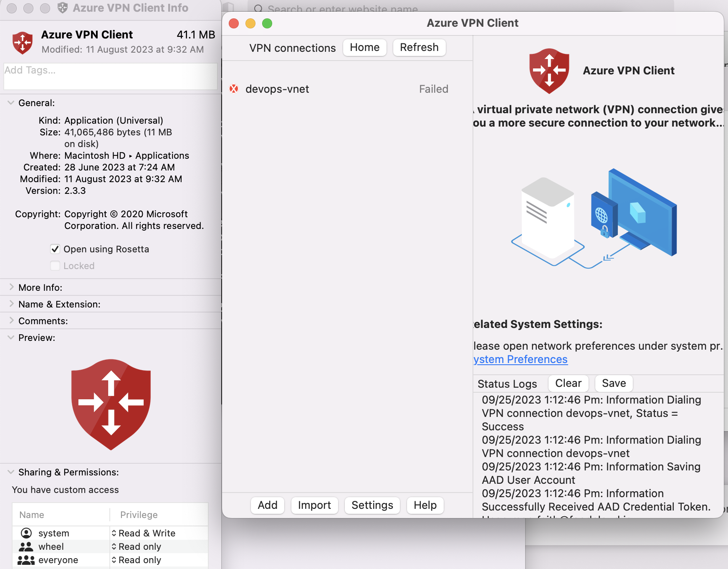Click the VPN connections label

pos(293,48)
